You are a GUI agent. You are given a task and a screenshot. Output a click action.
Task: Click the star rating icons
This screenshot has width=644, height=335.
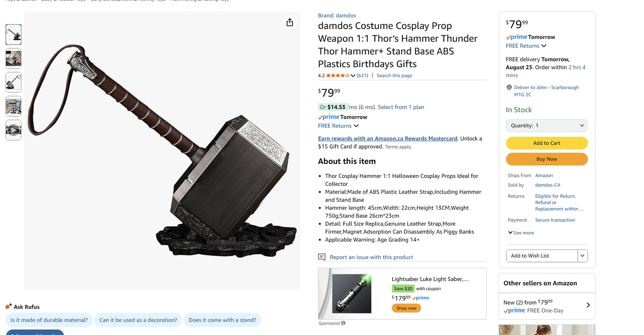point(338,76)
